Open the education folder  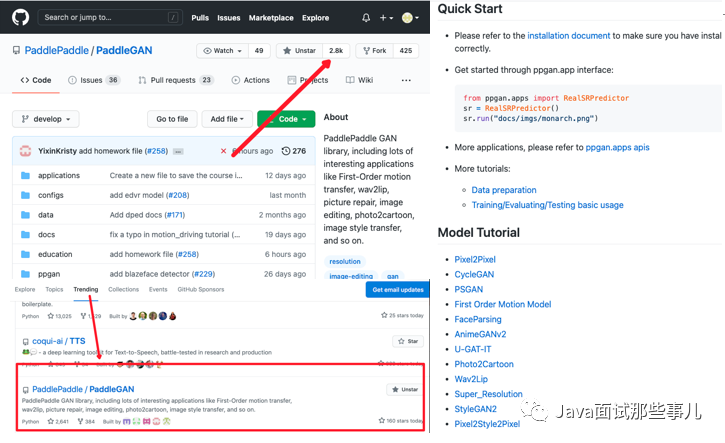[x=55, y=254]
